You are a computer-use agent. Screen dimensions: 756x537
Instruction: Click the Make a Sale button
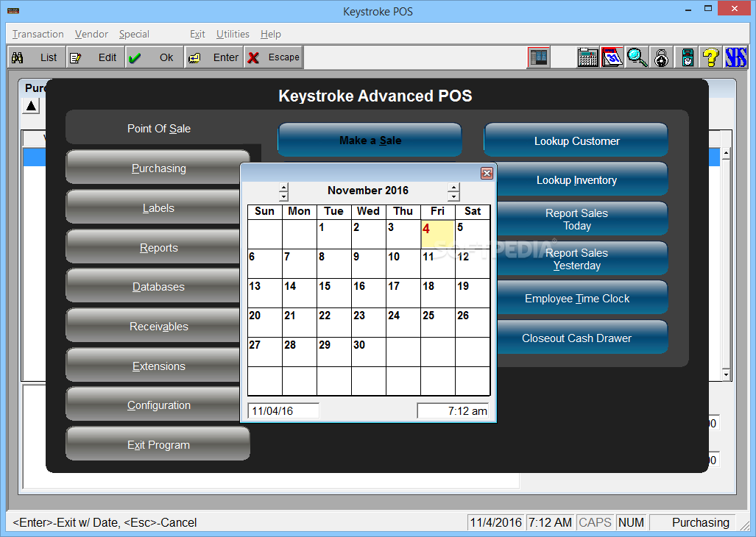point(370,141)
